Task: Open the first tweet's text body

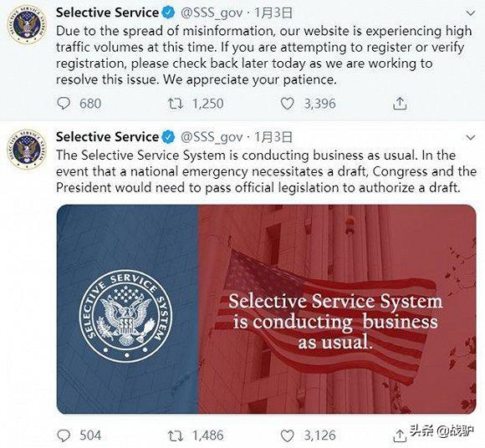Action: [264, 55]
